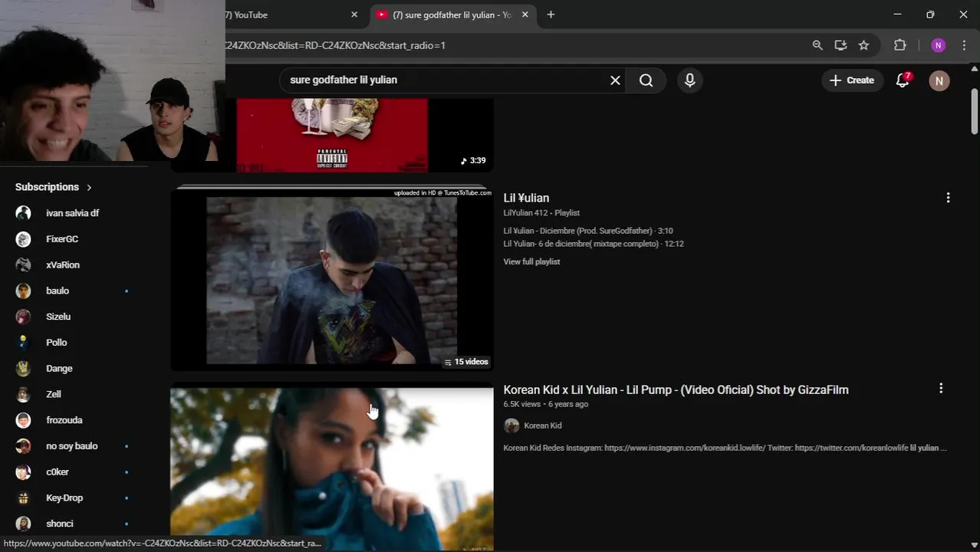
Task: Click the magnifier search button
Action: click(x=646, y=80)
